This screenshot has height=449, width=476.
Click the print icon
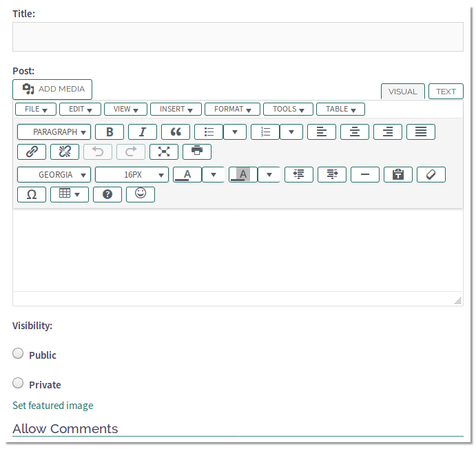point(197,152)
